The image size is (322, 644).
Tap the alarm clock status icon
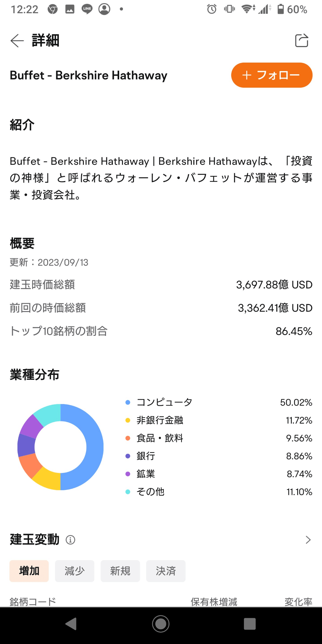pyautogui.click(x=212, y=9)
